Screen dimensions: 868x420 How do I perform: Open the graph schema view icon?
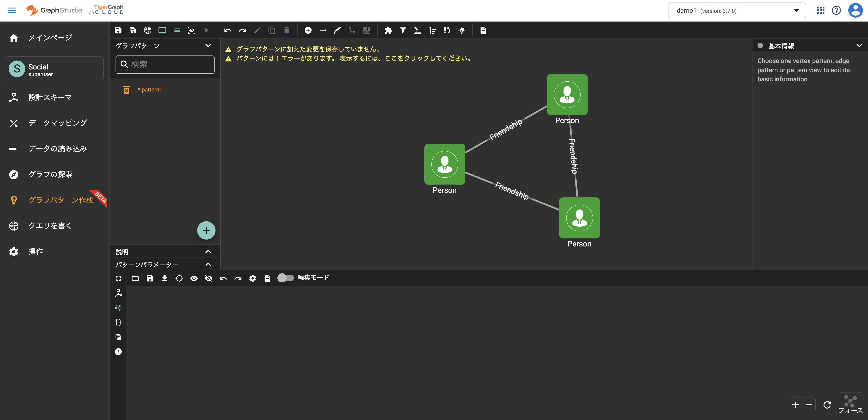(118, 293)
